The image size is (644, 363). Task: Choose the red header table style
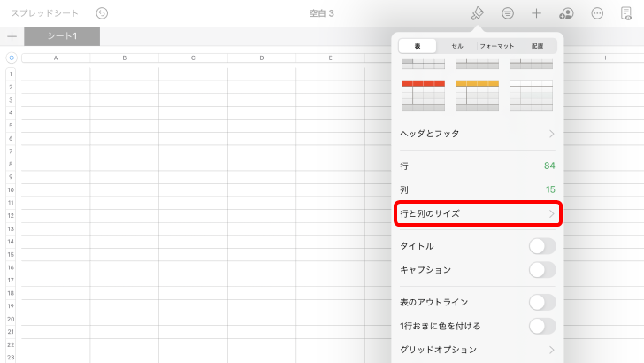pos(424,95)
